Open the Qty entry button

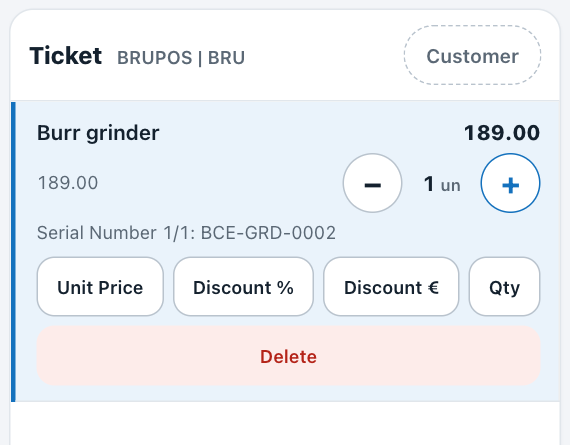click(x=504, y=287)
